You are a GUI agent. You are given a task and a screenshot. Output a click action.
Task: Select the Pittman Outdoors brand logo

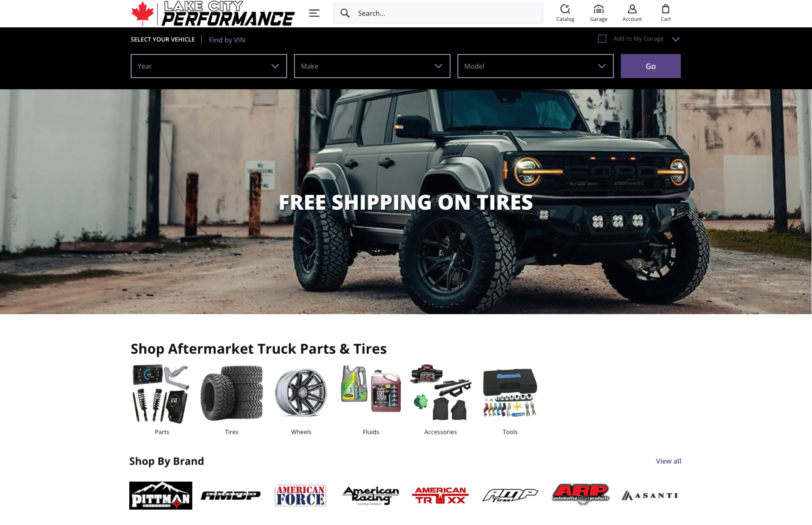(x=161, y=495)
